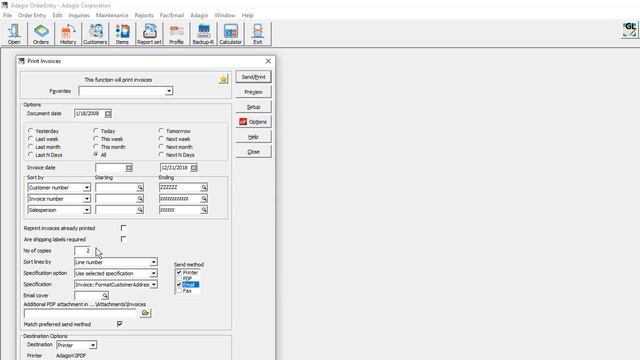
Task: Click the Additional PDF attachment text field
Action: [x=81, y=313]
